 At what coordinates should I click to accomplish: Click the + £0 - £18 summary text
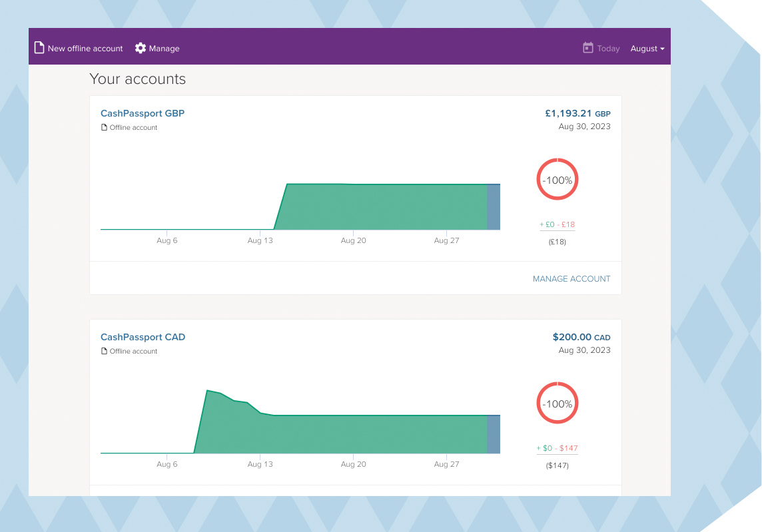pyautogui.click(x=558, y=225)
